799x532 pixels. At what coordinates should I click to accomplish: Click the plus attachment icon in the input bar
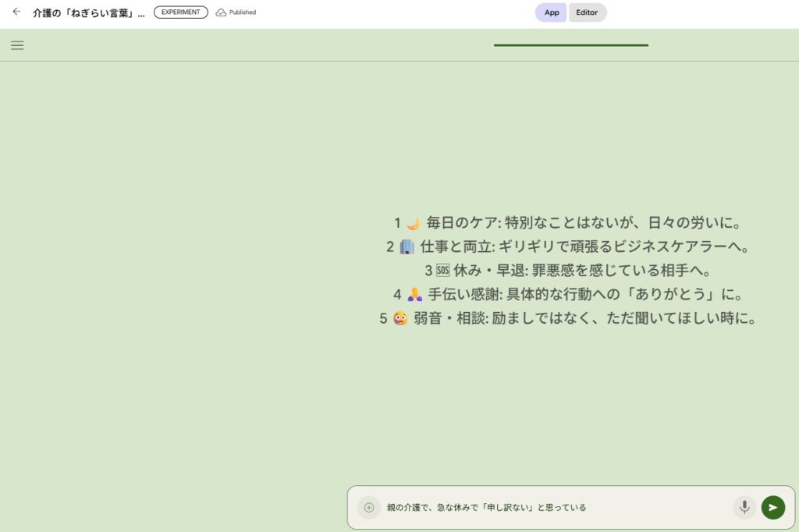pyautogui.click(x=369, y=507)
